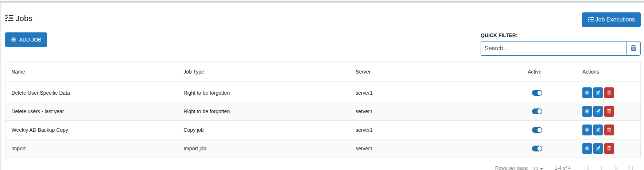Sort the table by Server column

click(x=363, y=72)
